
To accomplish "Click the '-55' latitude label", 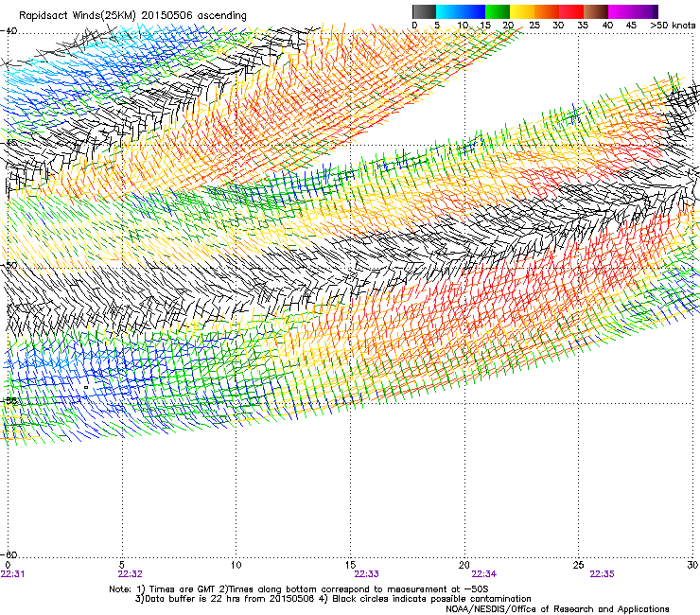I will click(9, 400).
